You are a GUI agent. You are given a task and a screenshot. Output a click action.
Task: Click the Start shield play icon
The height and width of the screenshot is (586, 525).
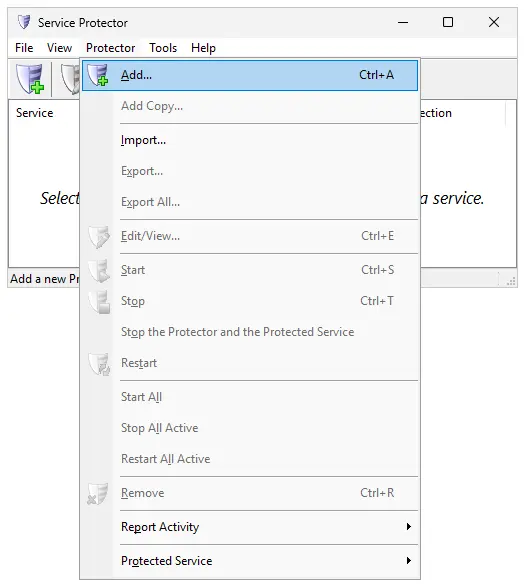[x=99, y=270]
